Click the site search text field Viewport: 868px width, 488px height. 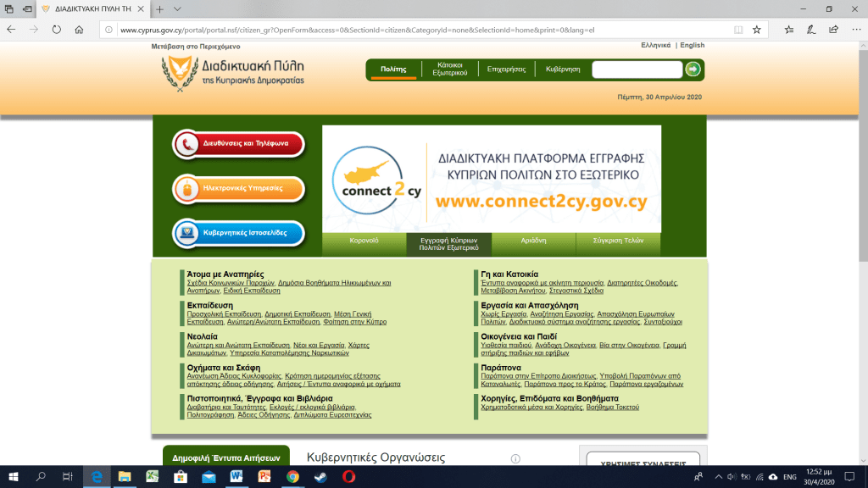pos(637,69)
